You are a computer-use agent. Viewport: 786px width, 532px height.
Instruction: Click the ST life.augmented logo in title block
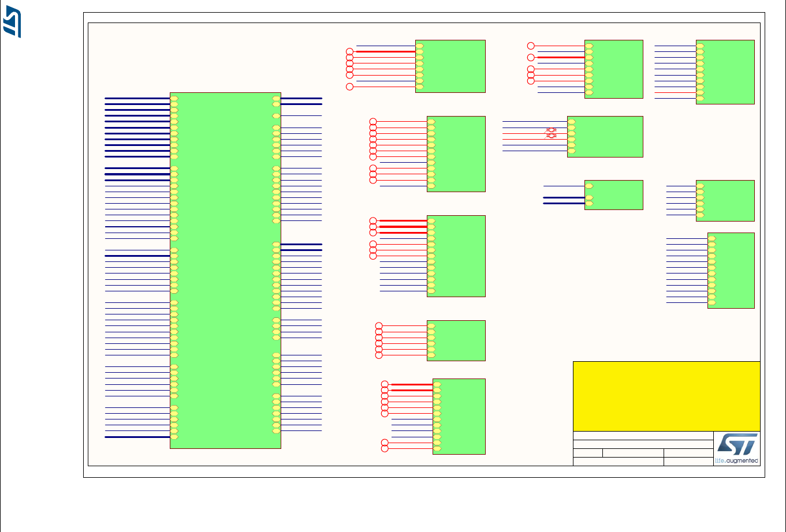pyautogui.click(x=736, y=448)
